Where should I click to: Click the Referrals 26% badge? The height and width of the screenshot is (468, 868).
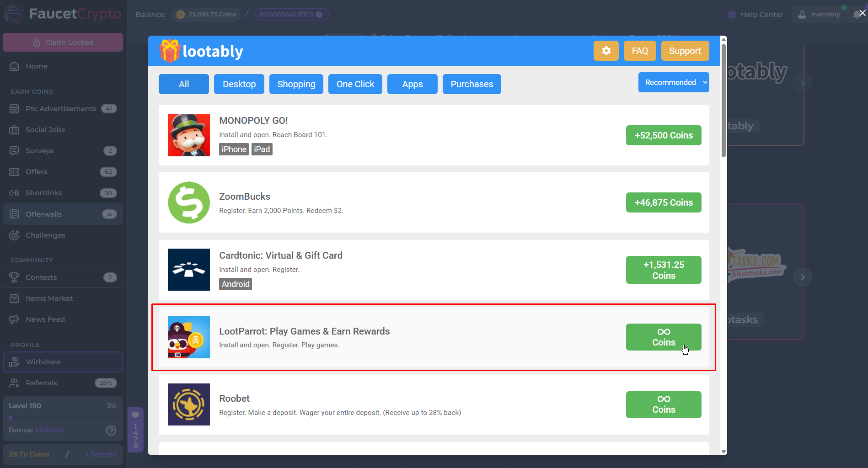[x=106, y=383]
